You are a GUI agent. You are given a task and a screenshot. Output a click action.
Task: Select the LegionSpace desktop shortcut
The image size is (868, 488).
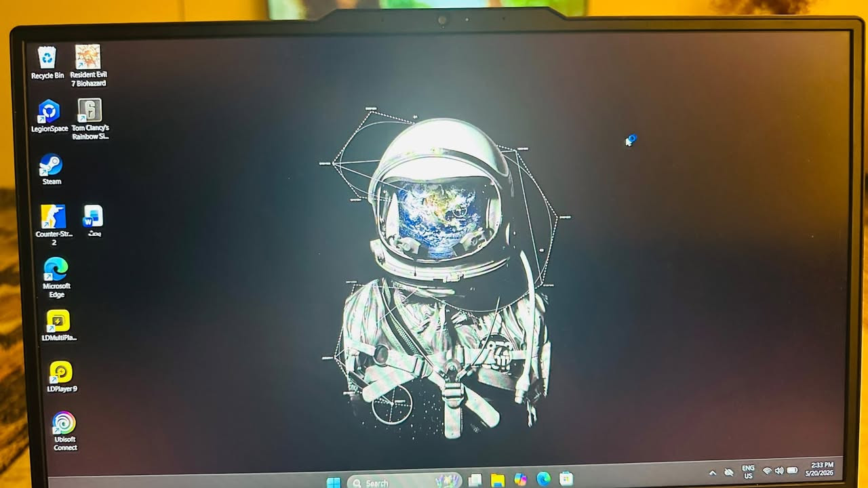pyautogui.click(x=50, y=116)
